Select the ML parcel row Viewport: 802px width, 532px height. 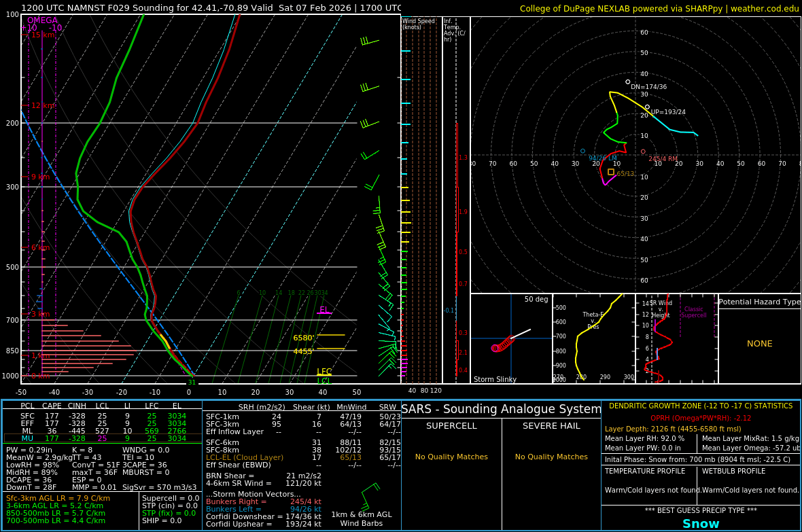click(102, 431)
